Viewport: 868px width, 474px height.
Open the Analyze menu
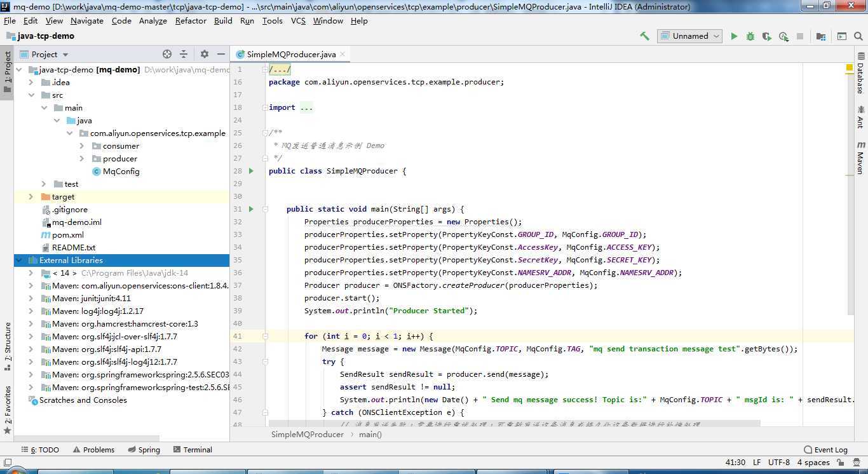pos(153,20)
